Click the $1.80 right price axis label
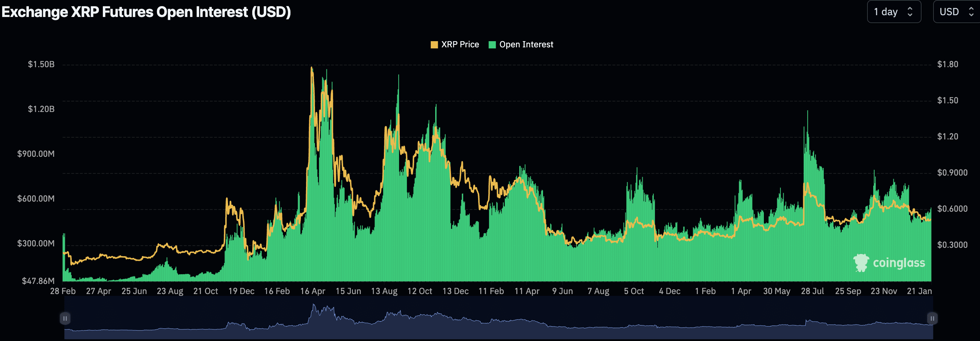This screenshot has width=980, height=341. [x=948, y=64]
